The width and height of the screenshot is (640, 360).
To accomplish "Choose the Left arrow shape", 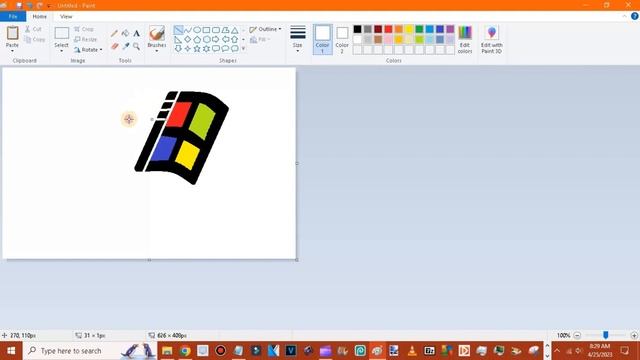I will coord(225,40).
